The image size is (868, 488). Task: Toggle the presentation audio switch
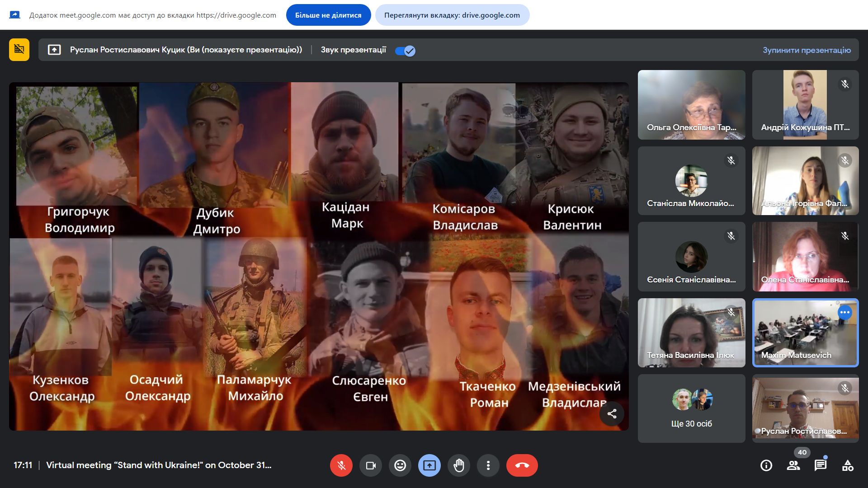405,51
